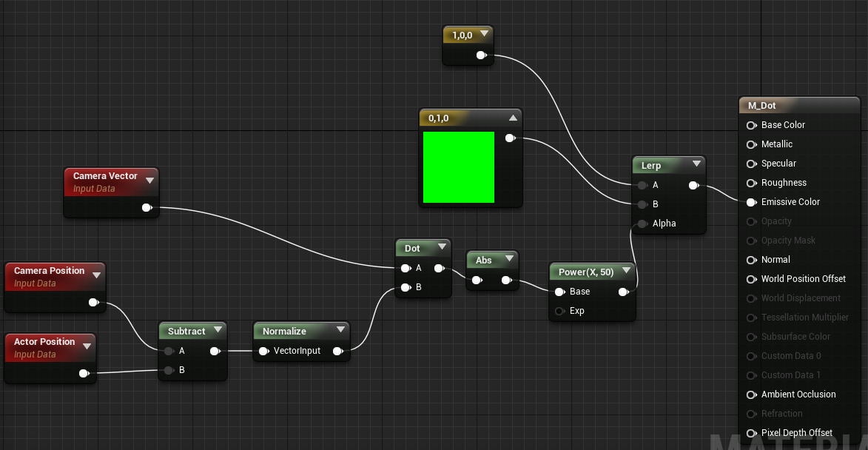The width and height of the screenshot is (868, 450).
Task: Click the Lerp node Alpha input pin
Action: 643,224
